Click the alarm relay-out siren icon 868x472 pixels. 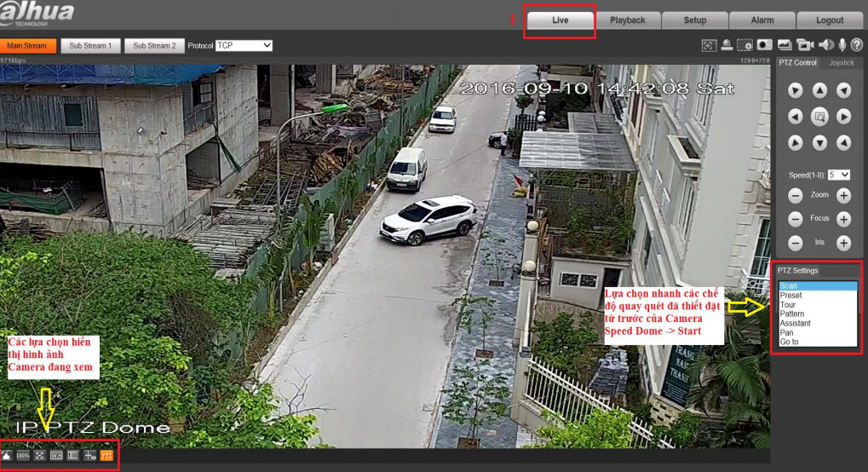pyautogui.click(x=727, y=45)
